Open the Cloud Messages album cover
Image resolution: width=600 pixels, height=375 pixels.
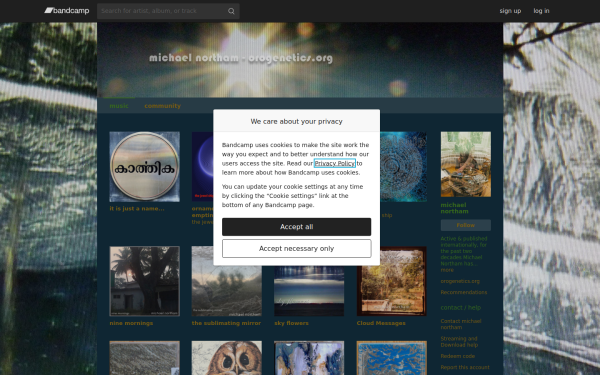391,281
